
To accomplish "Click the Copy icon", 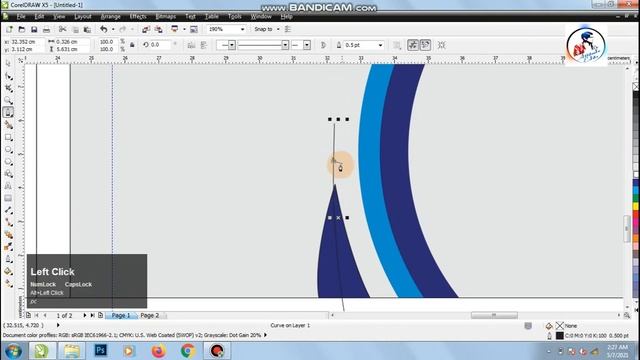I will click(76, 29).
